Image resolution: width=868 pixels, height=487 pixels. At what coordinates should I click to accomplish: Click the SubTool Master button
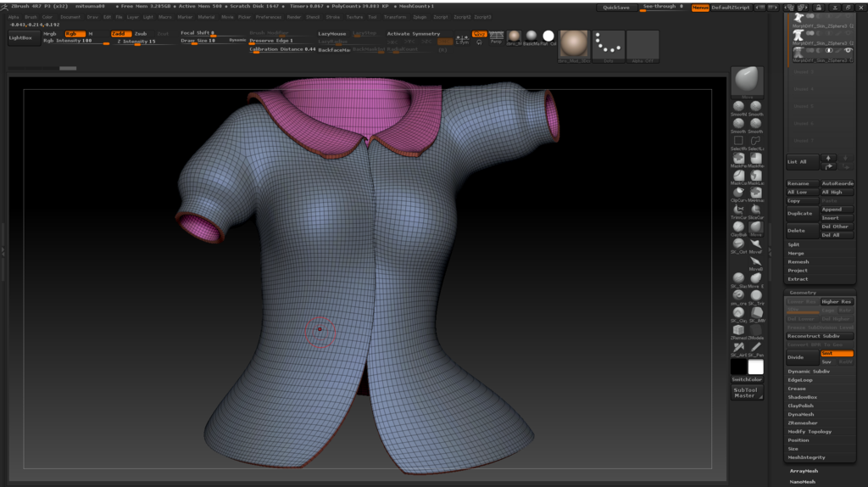[747, 393]
